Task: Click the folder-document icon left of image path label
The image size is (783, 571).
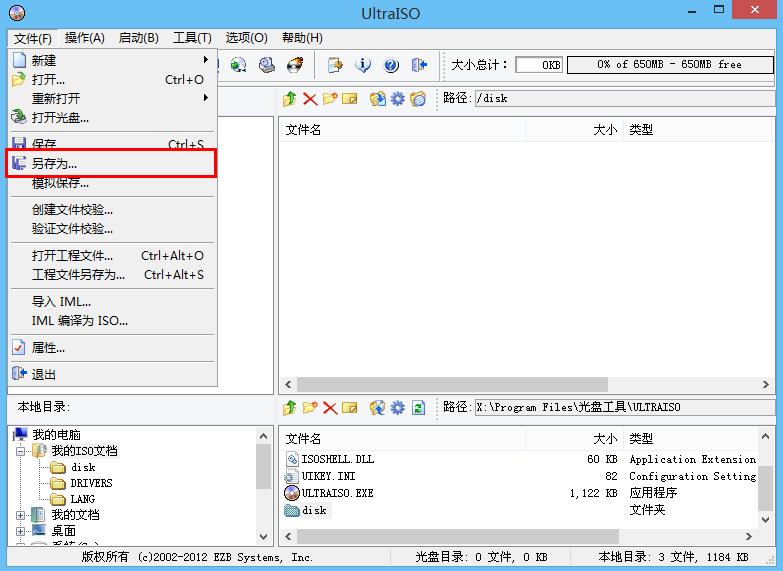Action: 418,98
